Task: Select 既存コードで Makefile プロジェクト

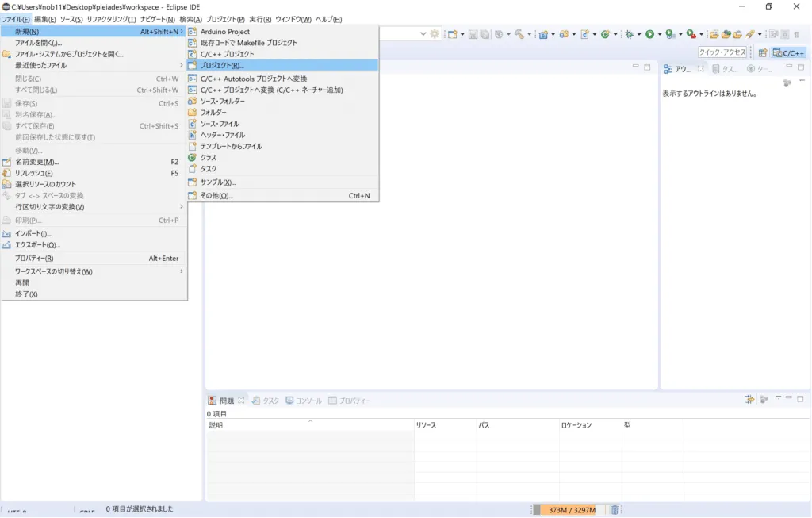Action: 283,43
